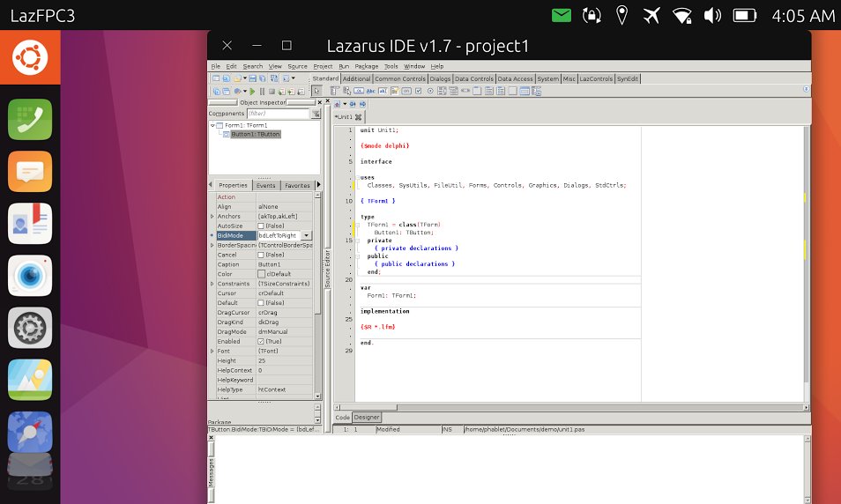Click the Object Inspector vertical scrollbar
Screen dimensions: 841x504
[x=317, y=295]
